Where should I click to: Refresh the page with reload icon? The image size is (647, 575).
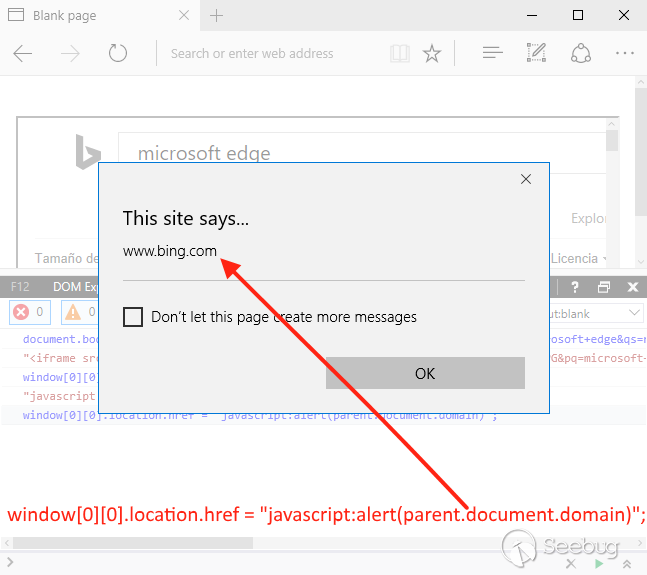click(118, 53)
